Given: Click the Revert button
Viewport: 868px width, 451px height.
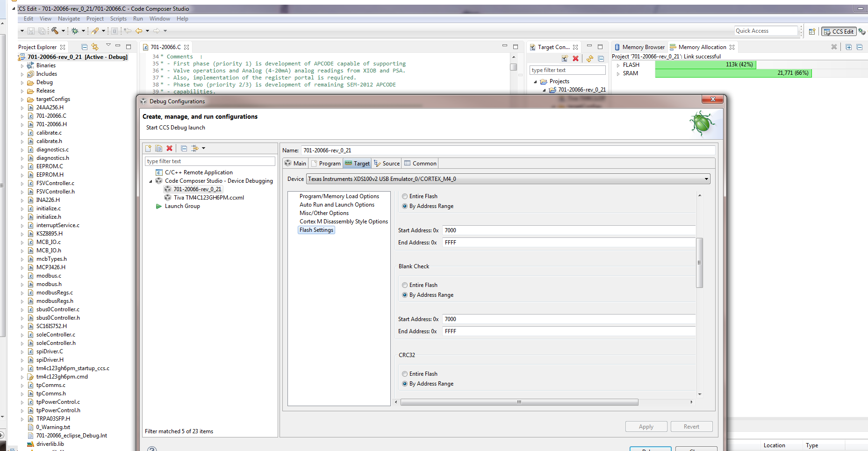Looking at the screenshot, I should [691, 427].
